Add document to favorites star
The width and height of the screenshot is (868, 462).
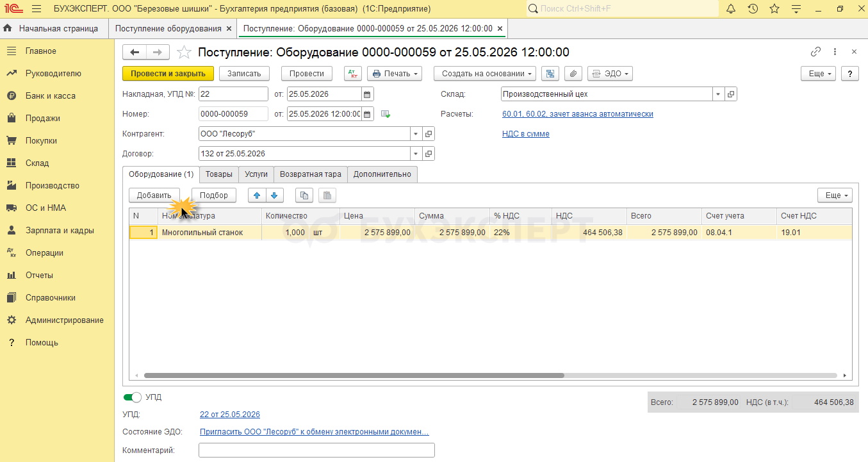(x=184, y=53)
